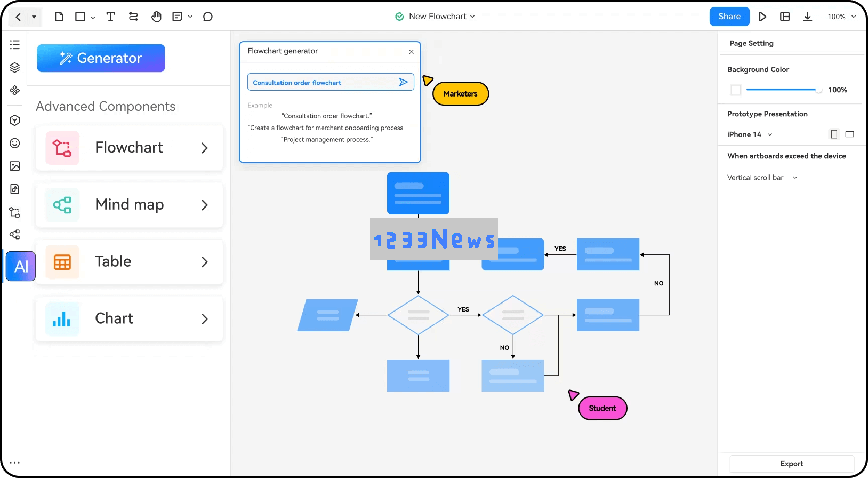Expand the Flowchart row chevron
The image size is (868, 478).
pos(205,148)
